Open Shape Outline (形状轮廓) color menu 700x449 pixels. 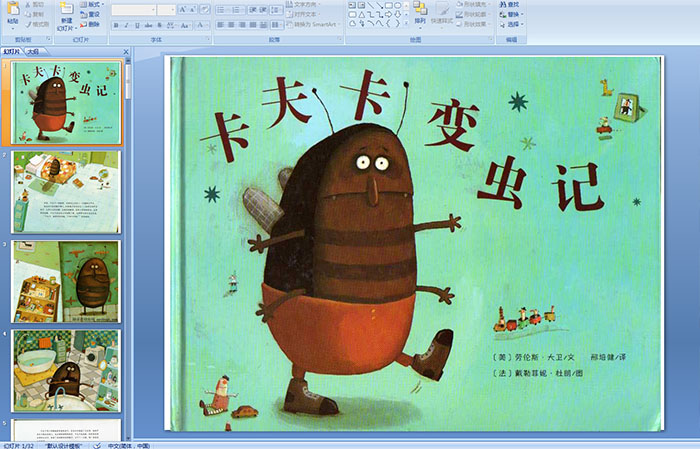[x=473, y=14]
